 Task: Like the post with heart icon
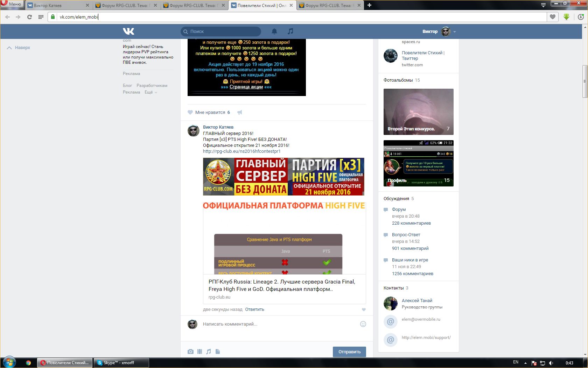pos(190,113)
